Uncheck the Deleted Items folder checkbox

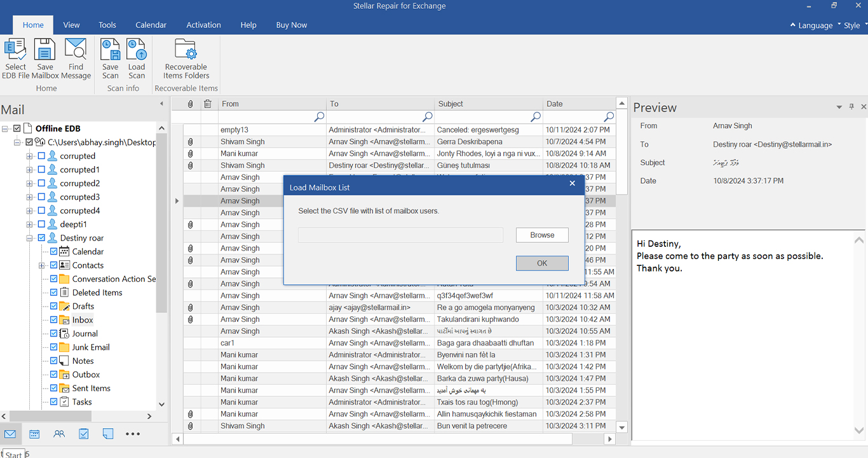(x=54, y=293)
